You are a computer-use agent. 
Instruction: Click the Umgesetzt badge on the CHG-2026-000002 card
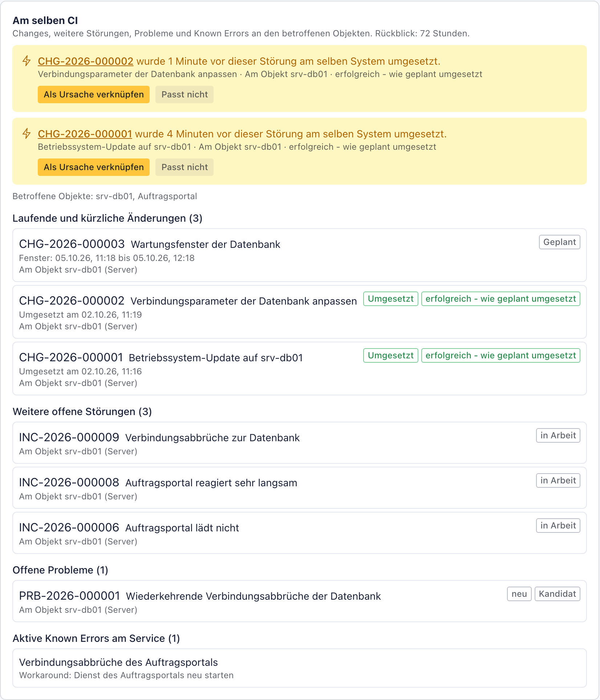click(x=391, y=299)
